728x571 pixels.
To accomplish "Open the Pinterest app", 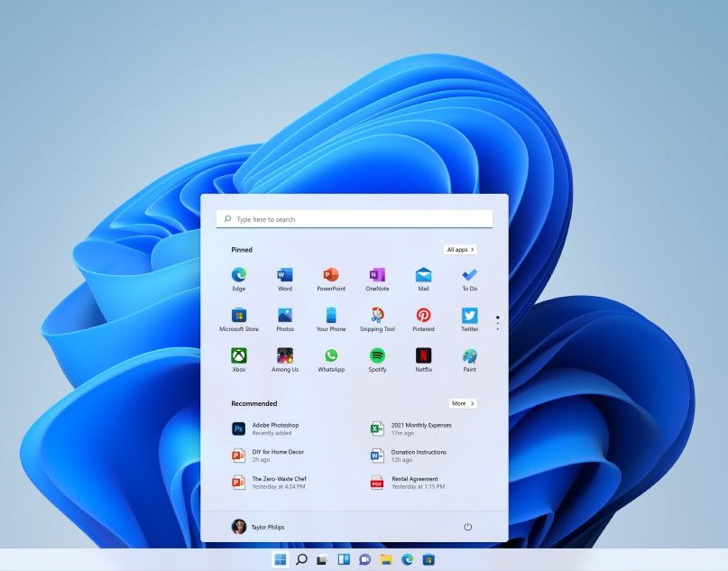I will [x=423, y=319].
